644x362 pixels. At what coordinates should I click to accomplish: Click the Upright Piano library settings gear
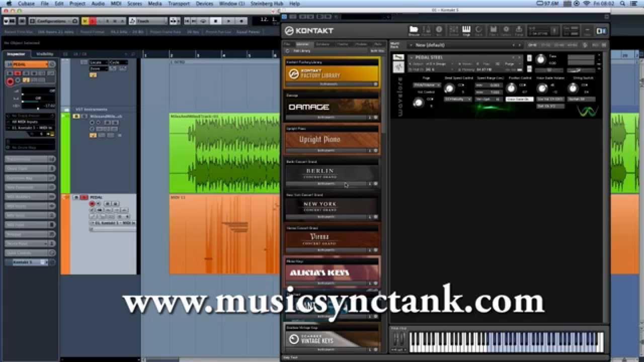(376, 150)
